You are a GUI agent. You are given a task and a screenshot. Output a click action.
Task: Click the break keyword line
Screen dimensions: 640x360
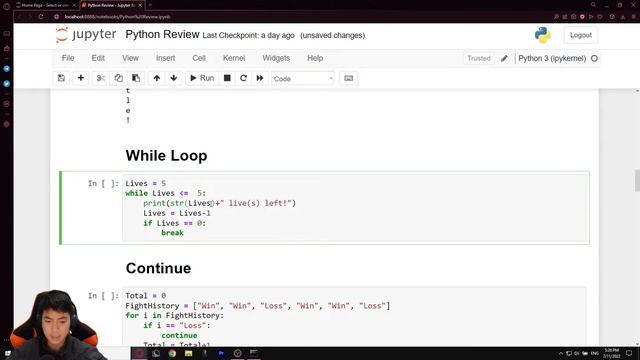172,233
